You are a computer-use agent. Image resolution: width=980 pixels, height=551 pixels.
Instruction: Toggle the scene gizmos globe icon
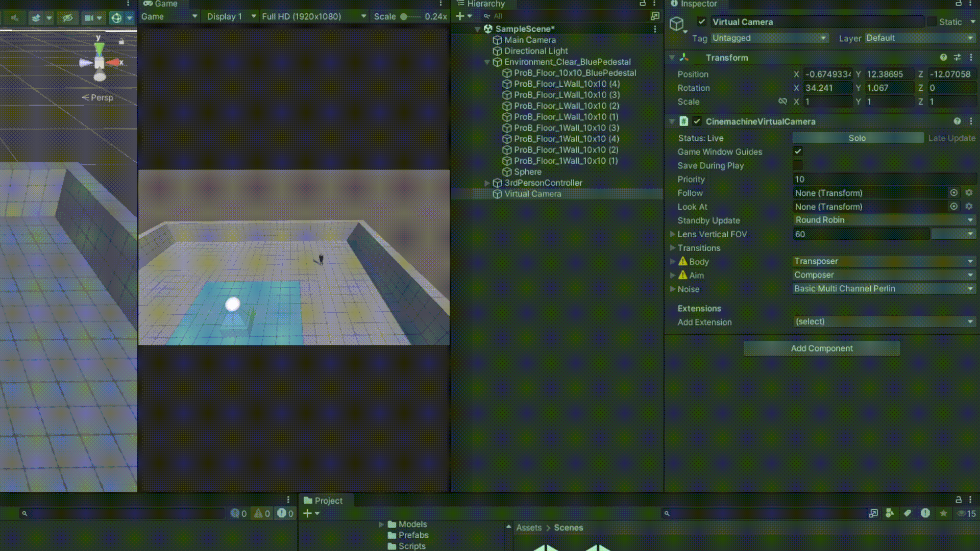point(116,18)
